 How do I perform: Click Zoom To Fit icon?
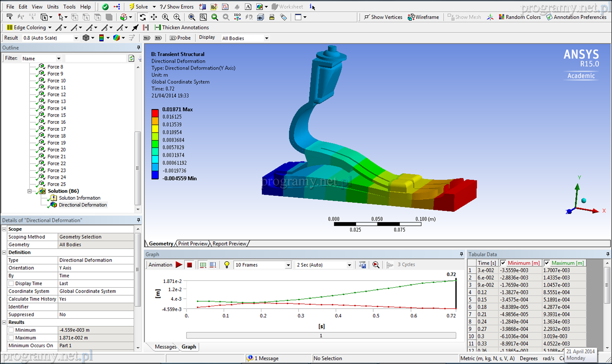tap(192, 17)
